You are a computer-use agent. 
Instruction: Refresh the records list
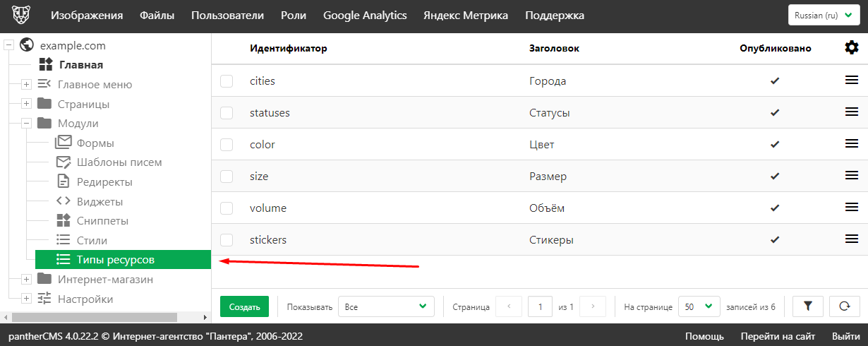point(843,306)
